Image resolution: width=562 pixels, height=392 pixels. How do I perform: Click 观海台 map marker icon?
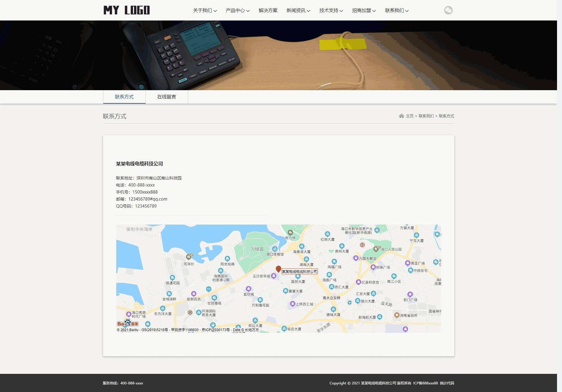point(189,257)
